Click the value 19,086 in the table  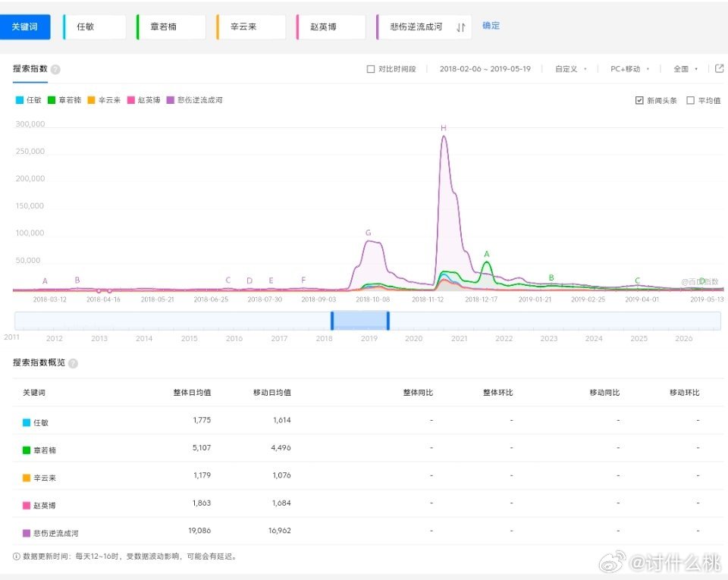(199, 531)
